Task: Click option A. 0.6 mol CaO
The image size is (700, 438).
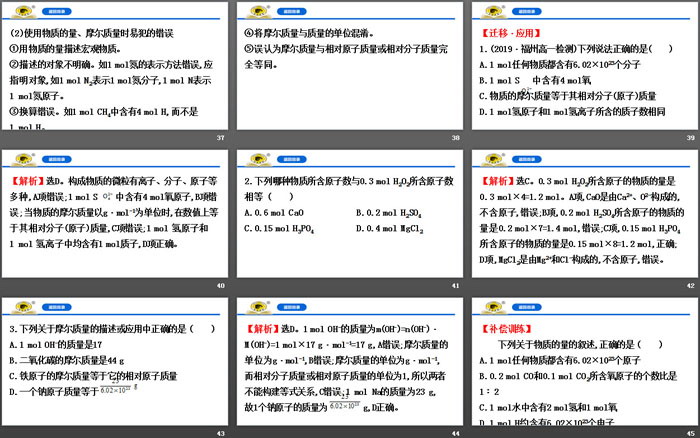Action: (274, 213)
